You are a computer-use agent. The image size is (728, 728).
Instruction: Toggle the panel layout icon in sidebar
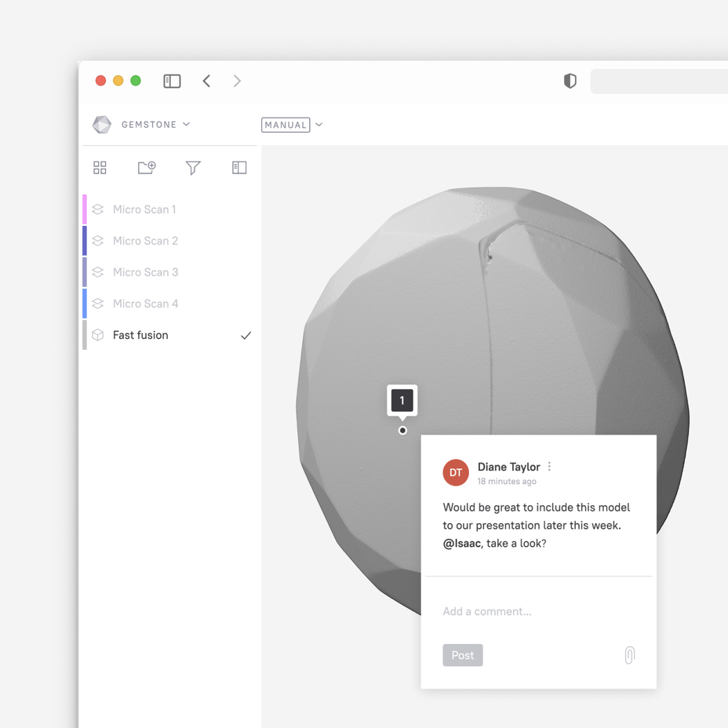pos(239,168)
